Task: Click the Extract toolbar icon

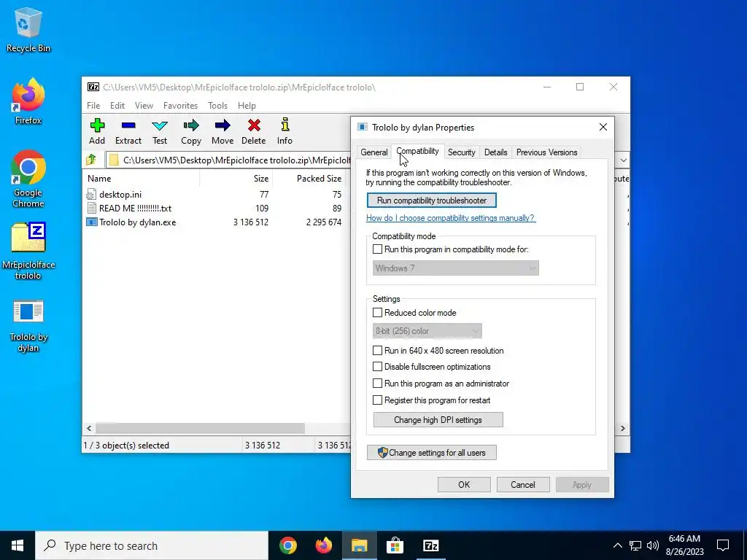Action: pyautogui.click(x=128, y=131)
